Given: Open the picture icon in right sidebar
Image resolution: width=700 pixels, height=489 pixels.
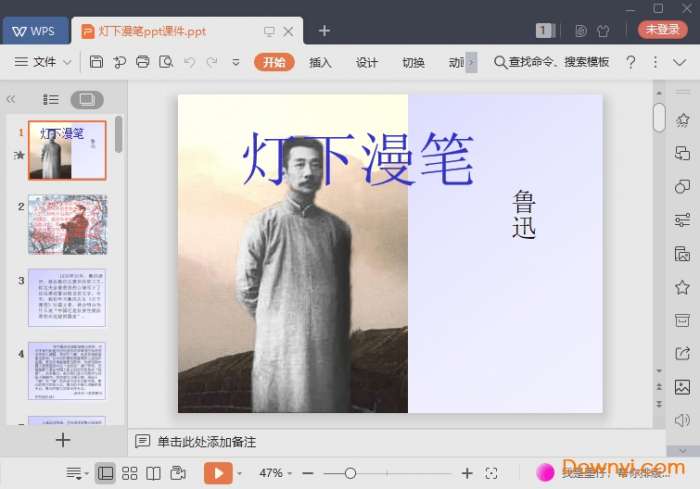Looking at the screenshot, I should click(x=682, y=387).
